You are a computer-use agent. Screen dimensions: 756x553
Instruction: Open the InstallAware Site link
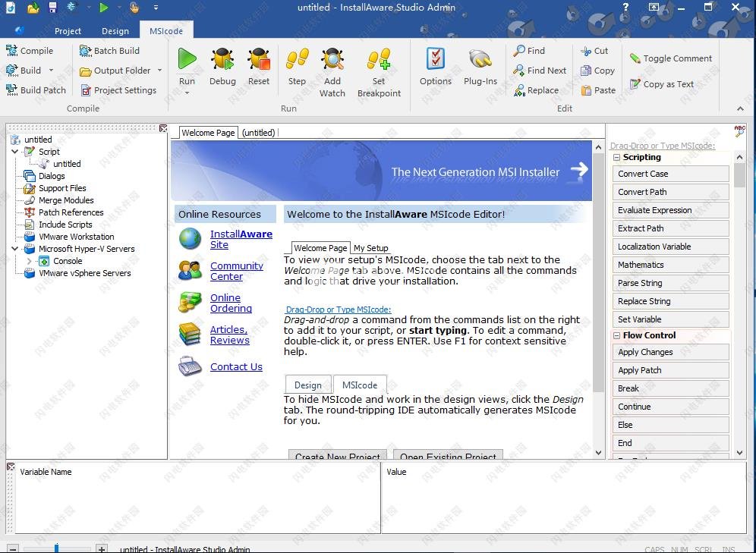[x=241, y=240]
